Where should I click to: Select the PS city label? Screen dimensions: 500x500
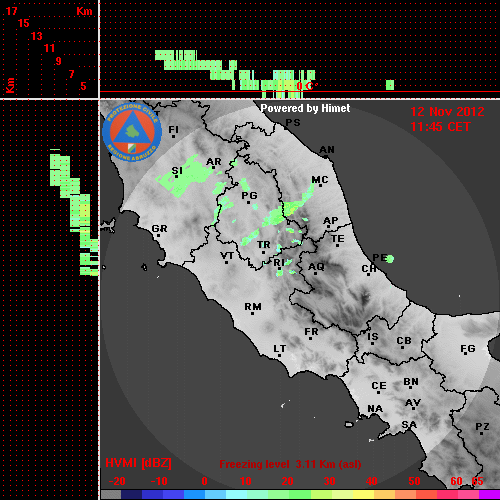(x=293, y=123)
